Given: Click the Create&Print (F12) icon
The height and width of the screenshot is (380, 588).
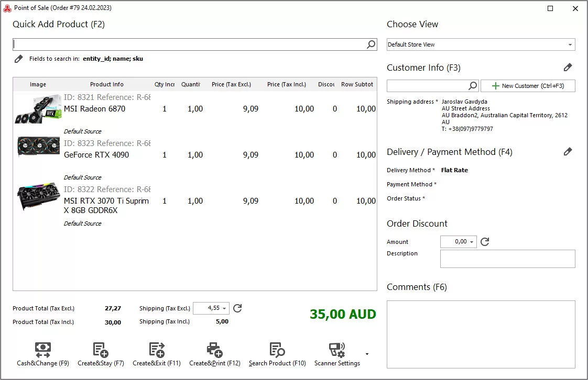Looking at the screenshot, I should tap(214, 350).
